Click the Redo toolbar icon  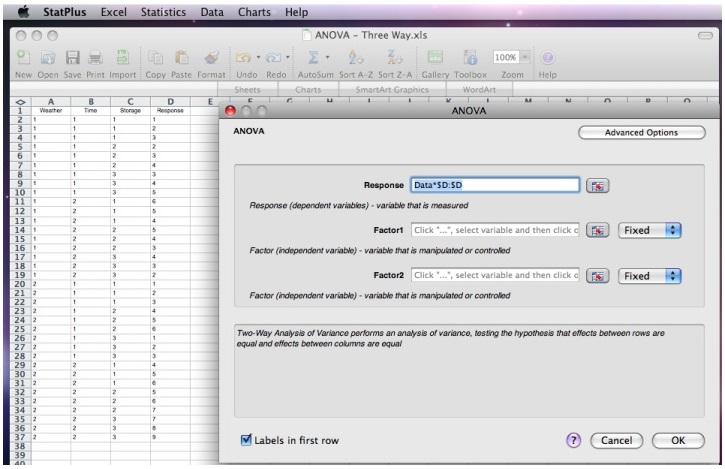coord(273,57)
